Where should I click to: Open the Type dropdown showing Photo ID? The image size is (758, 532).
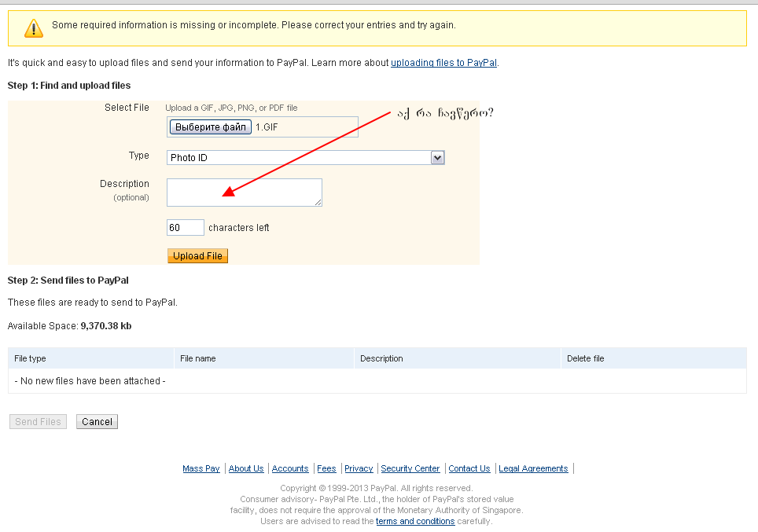pyautogui.click(x=306, y=157)
